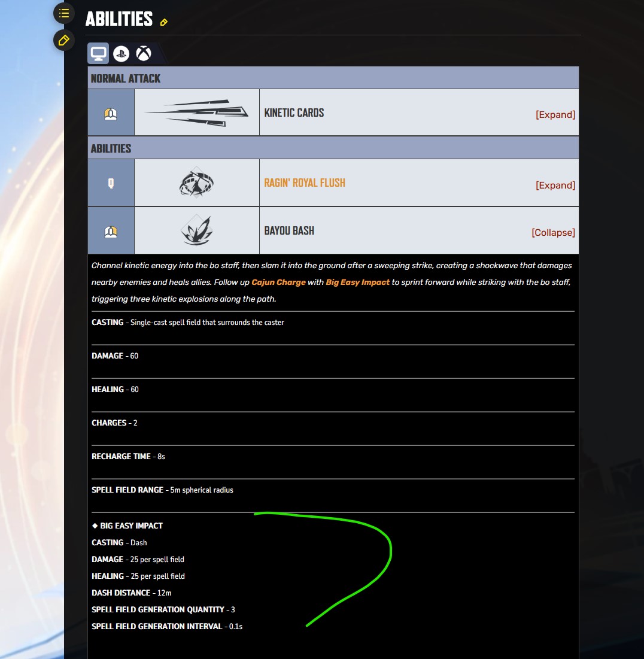Expand the Kinetic Cards row

click(x=555, y=114)
